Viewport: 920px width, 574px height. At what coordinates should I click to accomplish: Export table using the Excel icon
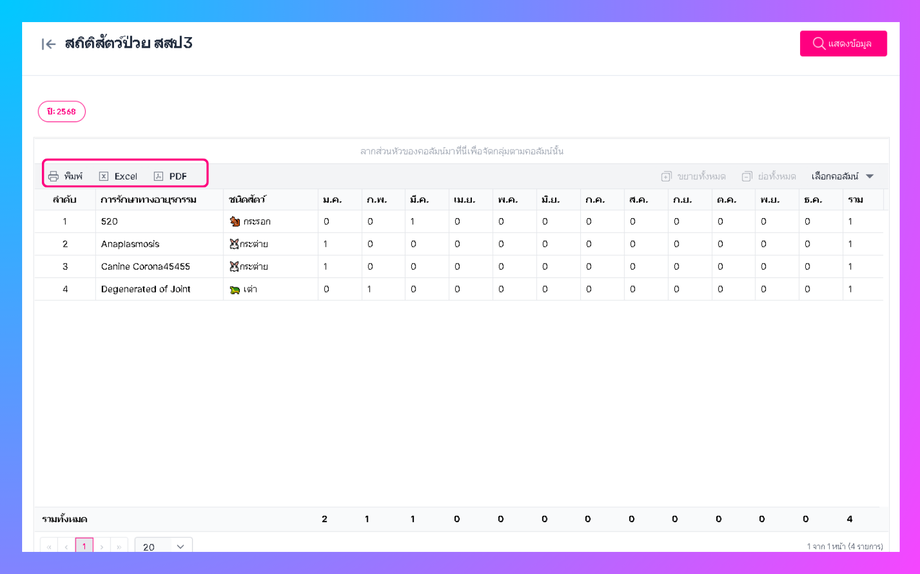coord(104,177)
